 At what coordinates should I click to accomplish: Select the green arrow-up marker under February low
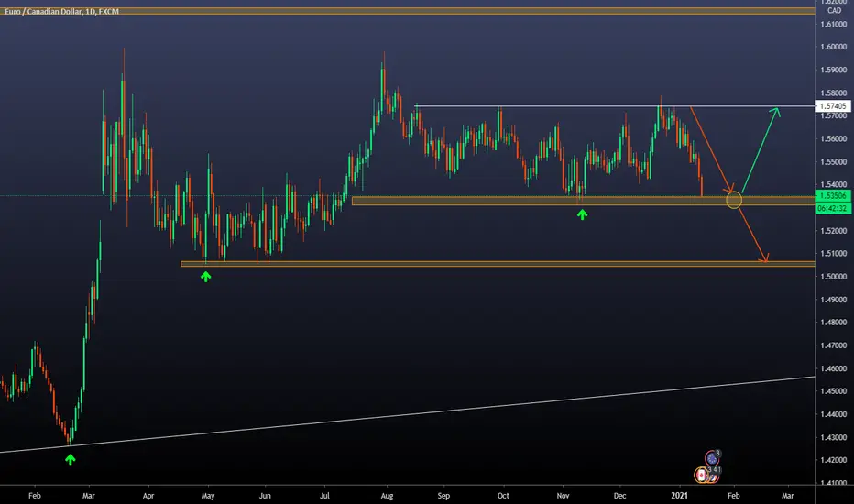(x=71, y=459)
